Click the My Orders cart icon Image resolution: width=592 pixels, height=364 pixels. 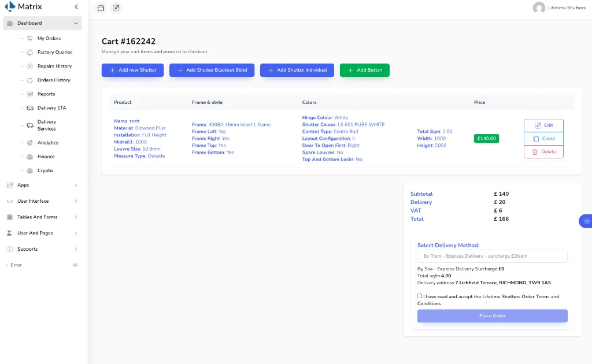click(30, 39)
